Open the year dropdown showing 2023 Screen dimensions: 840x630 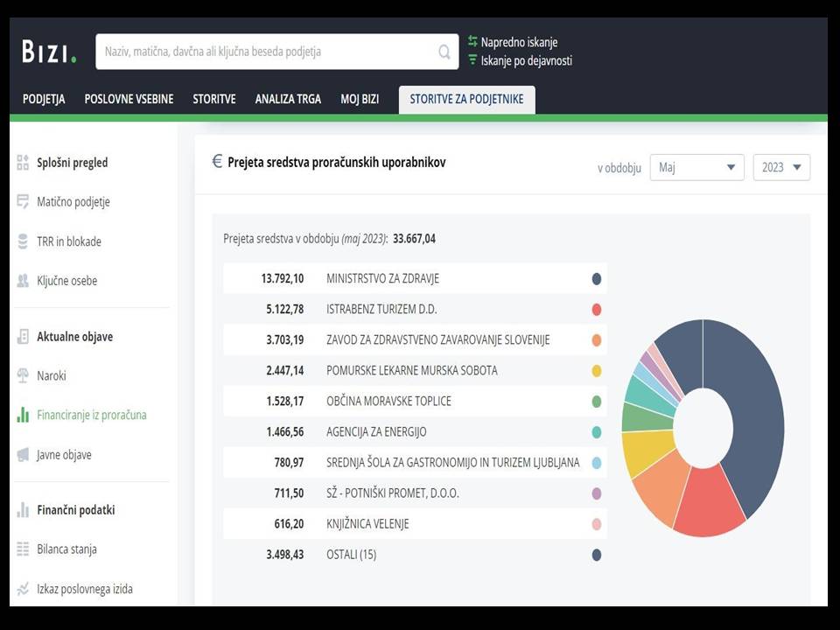(x=781, y=167)
